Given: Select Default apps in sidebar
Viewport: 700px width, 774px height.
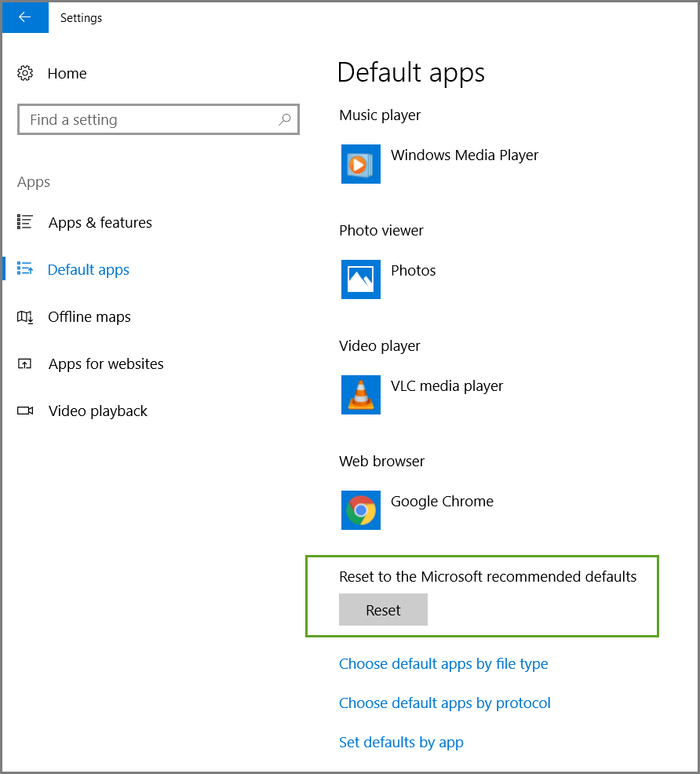Looking at the screenshot, I should point(88,270).
